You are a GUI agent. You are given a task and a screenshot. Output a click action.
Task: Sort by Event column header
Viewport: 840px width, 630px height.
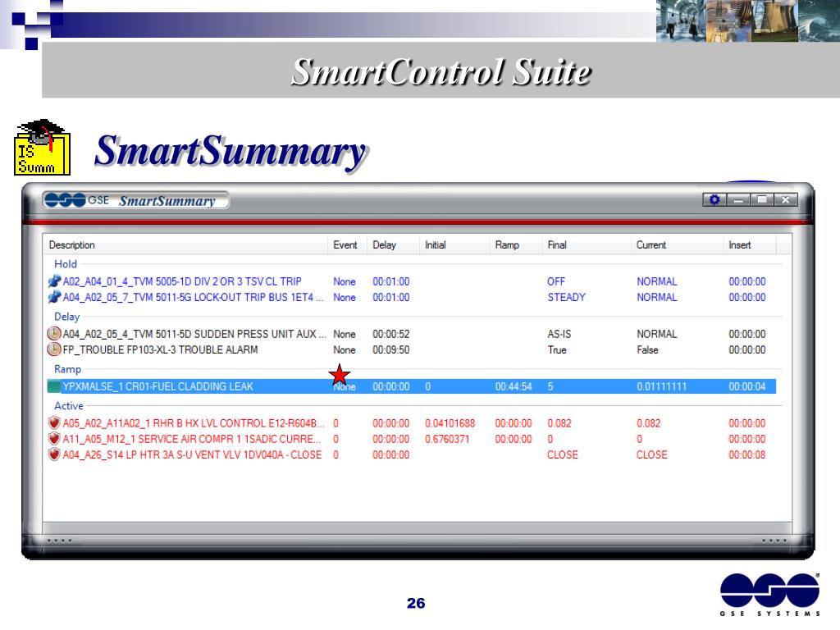(347, 244)
